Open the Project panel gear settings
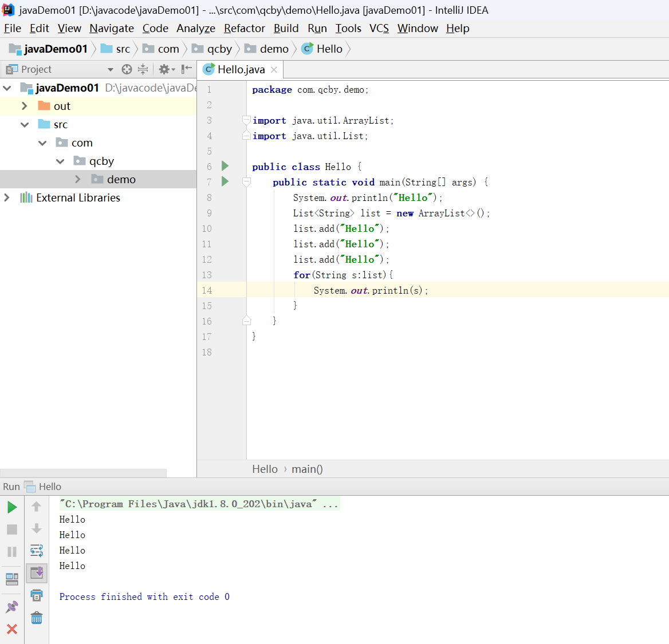Image resolution: width=669 pixels, height=644 pixels. 167,69
